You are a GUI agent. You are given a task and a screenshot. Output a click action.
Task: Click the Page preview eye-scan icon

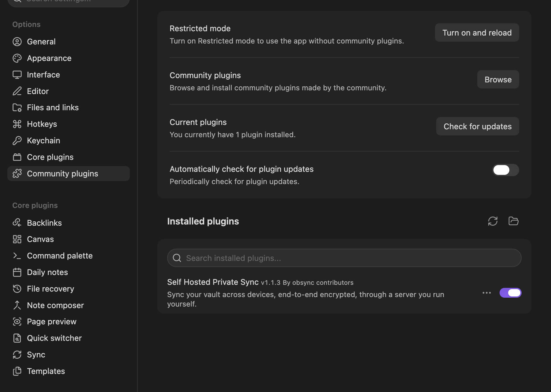coord(17,322)
